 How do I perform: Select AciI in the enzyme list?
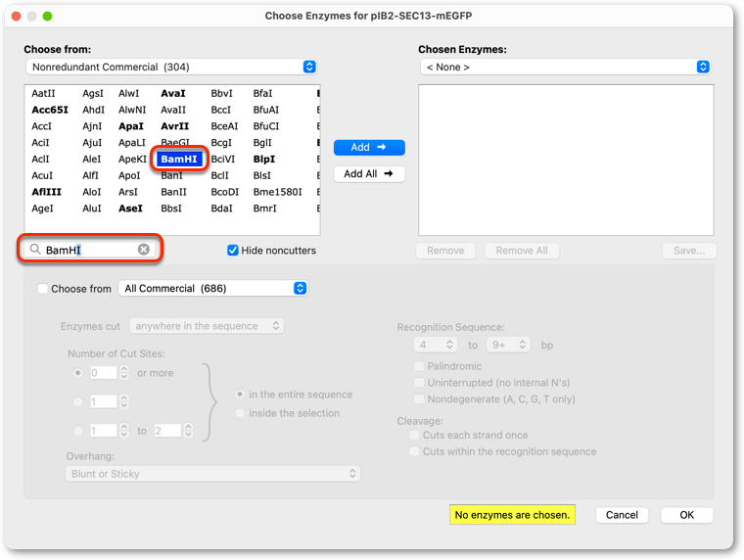click(x=40, y=142)
